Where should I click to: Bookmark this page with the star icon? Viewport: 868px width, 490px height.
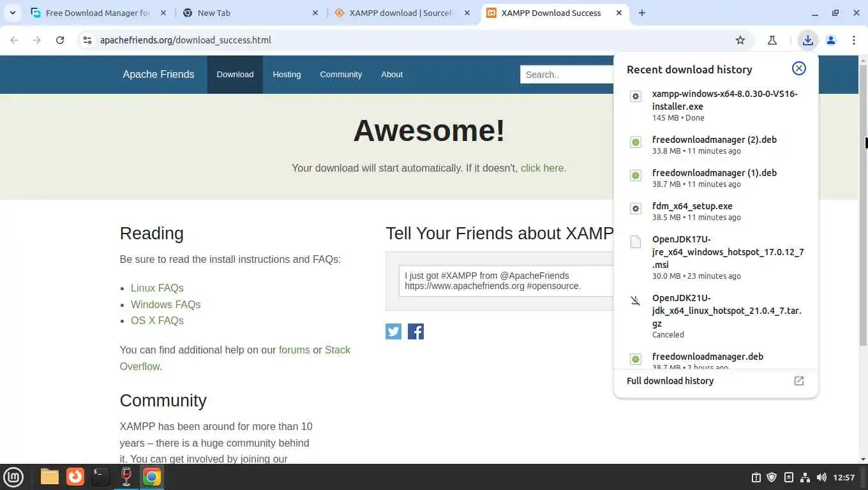click(x=740, y=40)
